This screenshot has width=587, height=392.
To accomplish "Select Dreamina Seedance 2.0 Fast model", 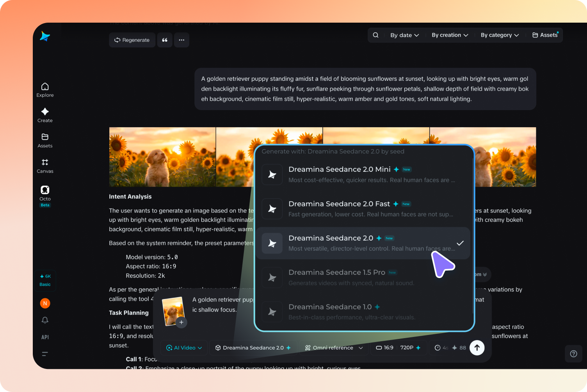I will [x=363, y=208].
